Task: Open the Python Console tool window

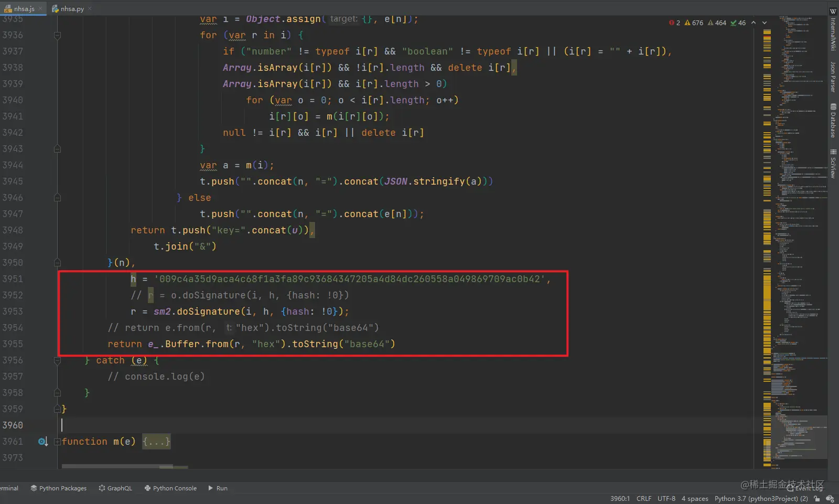Action: pos(170,488)
